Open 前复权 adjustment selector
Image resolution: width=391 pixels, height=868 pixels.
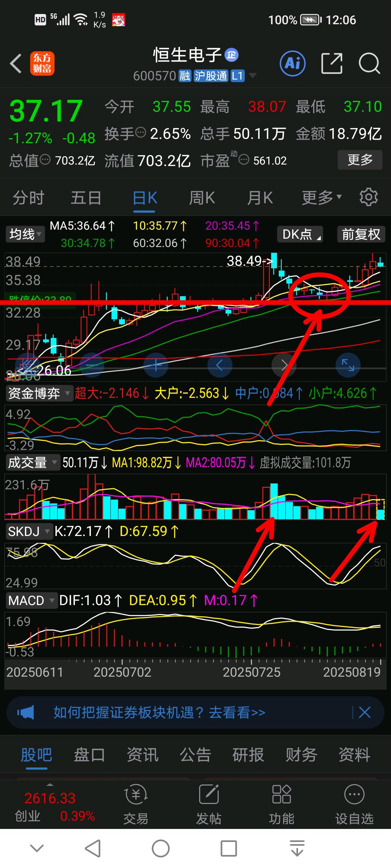361,234
